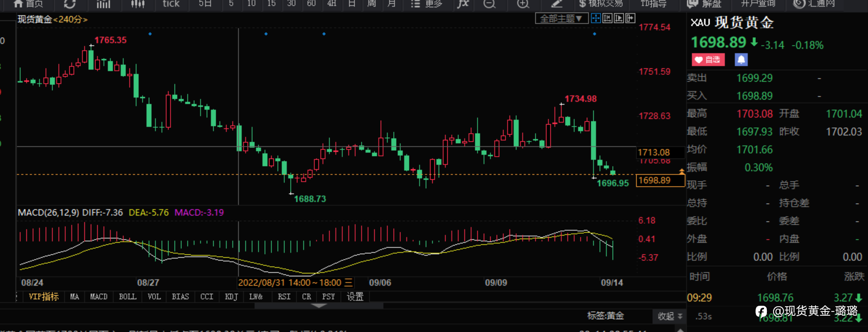Image resolution: width=868 pixels, height=332 pixels.
Task: Click the 1734.98 peak label
Action: [x=580, y=99]
